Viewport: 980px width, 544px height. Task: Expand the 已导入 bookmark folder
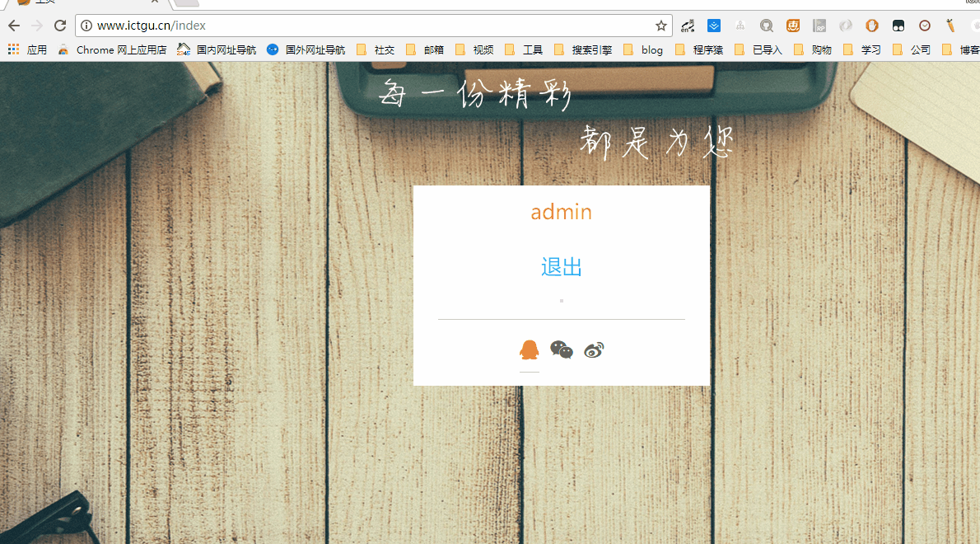(x=758, y=50)
